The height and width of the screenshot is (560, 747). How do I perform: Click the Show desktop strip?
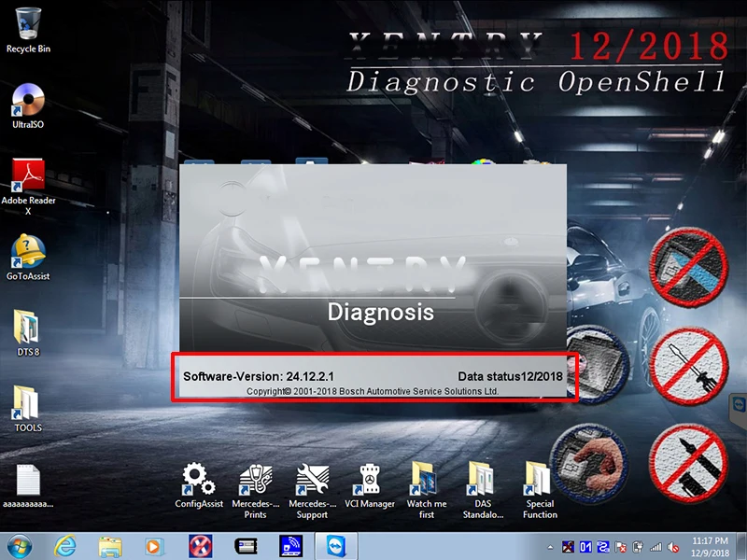click(x=741, y=546)
